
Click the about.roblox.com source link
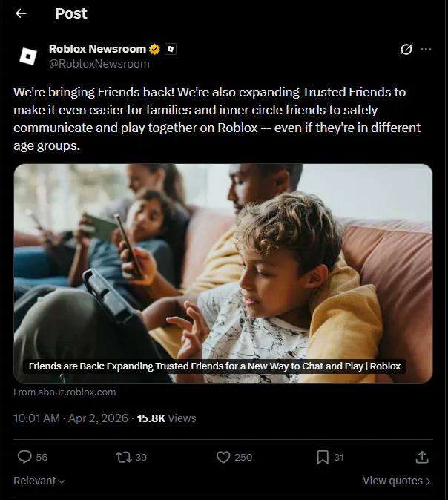click(x=65, y=392)
